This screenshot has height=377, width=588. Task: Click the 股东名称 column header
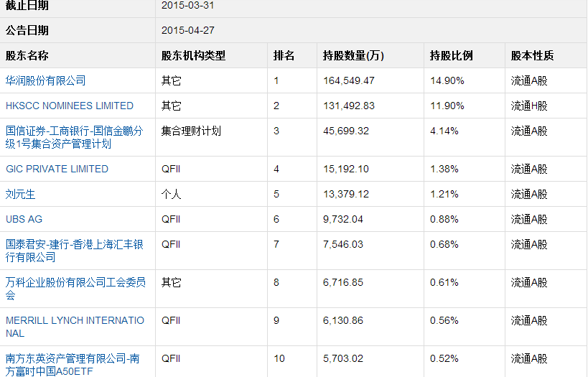pyautogui.click(x=27, y=55)
